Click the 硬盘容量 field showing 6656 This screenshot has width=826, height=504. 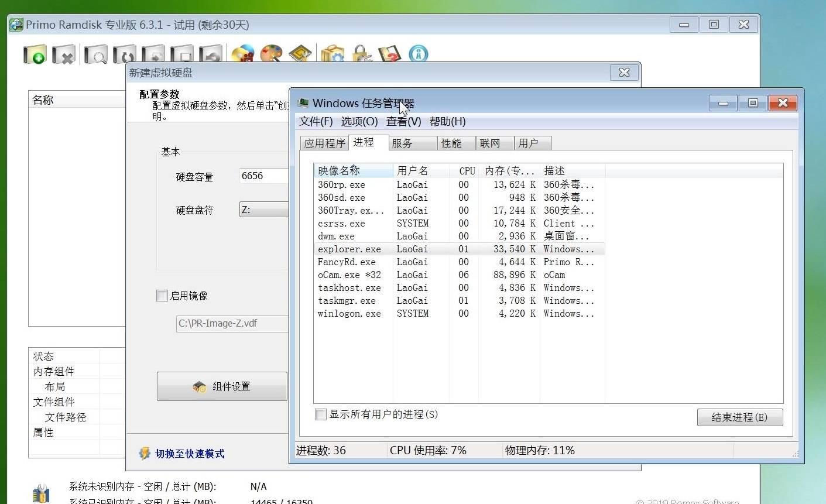pos(264,176)
